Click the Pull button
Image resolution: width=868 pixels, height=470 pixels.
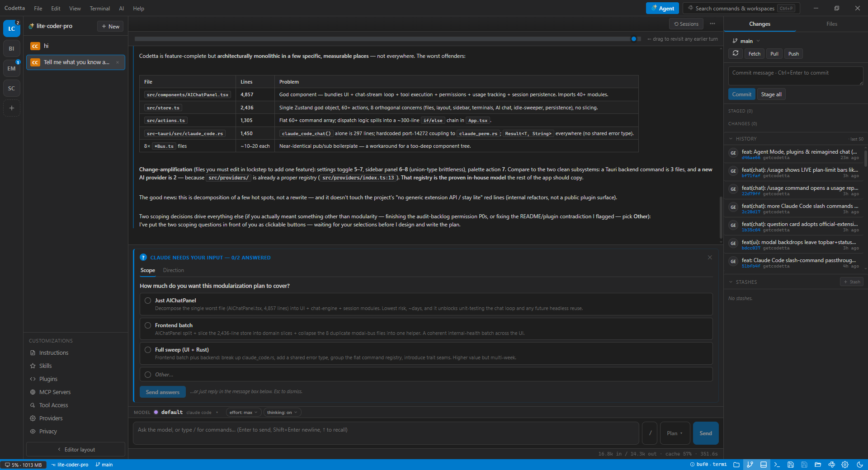(774, 54)
